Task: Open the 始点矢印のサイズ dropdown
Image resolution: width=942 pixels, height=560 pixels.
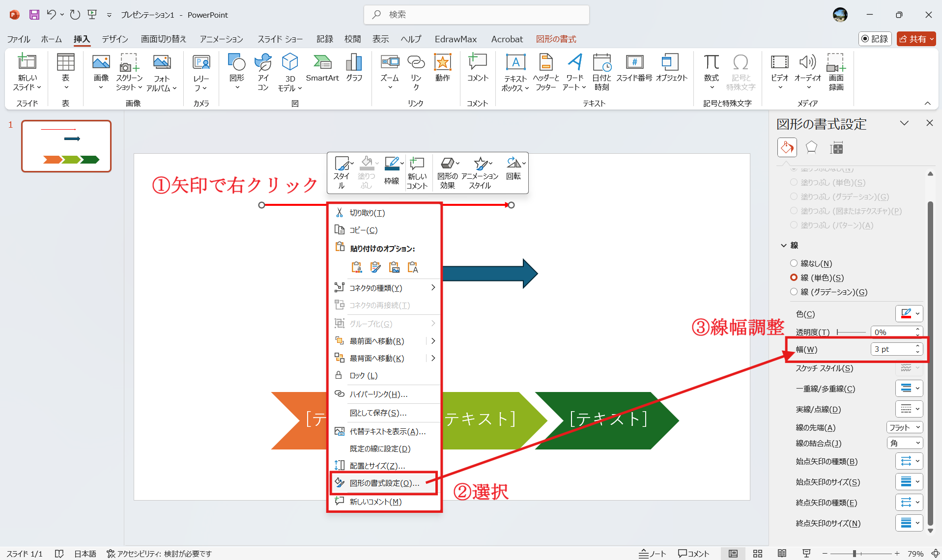Action: tap(909, 481)
